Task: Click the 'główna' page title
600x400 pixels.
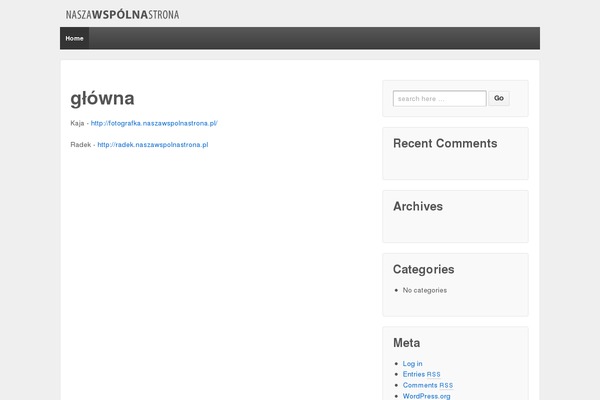Action: [102, 98]
